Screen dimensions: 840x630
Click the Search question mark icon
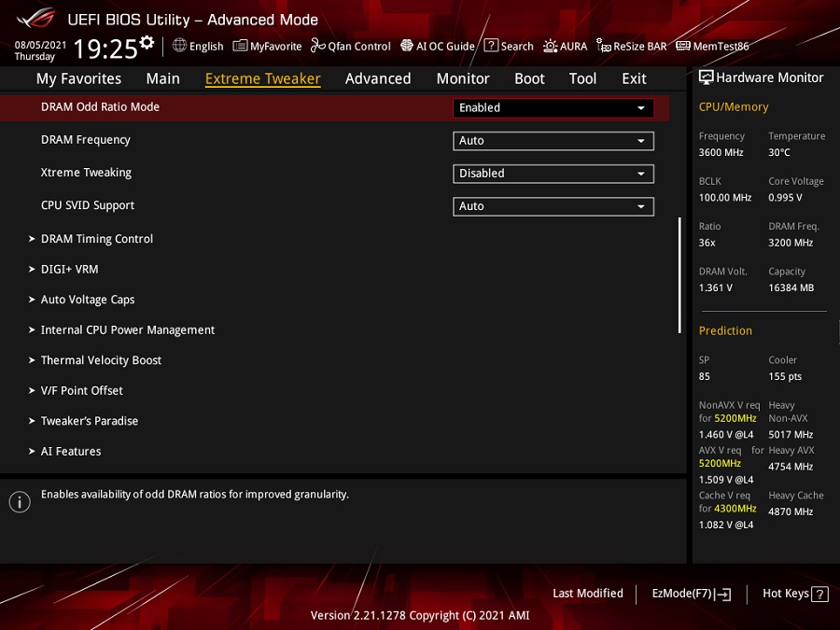pyautogui.click(x=491, y=46)
